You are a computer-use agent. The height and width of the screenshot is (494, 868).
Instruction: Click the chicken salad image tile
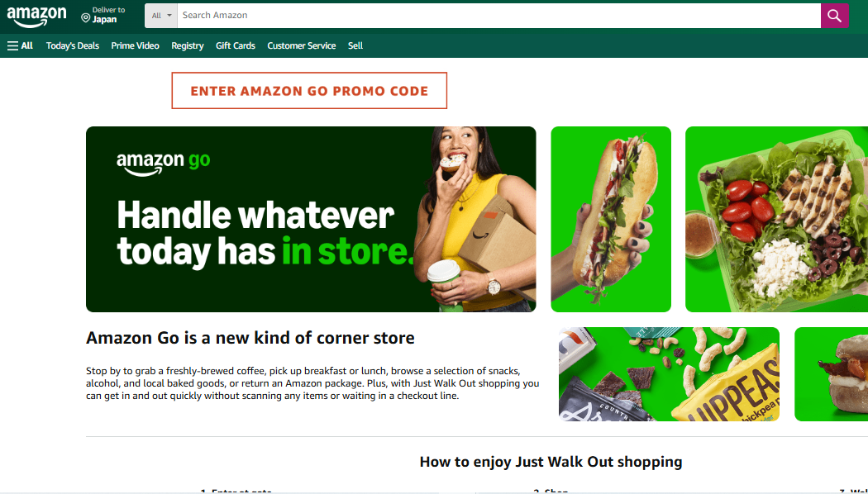[x=776, y=219]
